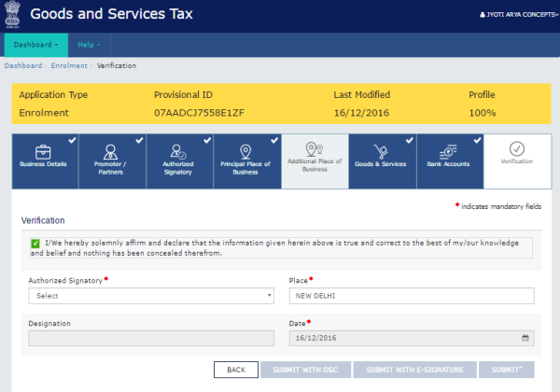The image size is (560, 392).
Task: Select the Promoter / Partners person icon
Action: (x=110, y=151)
